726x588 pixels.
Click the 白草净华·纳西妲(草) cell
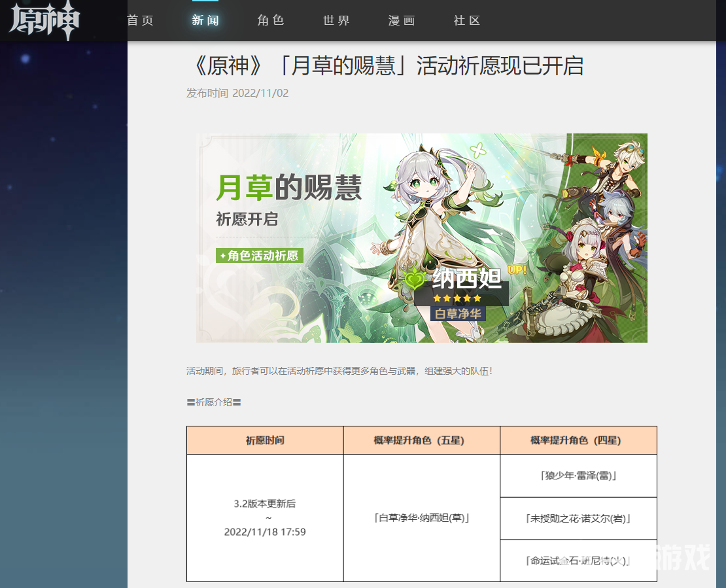(x=422, y=518)
